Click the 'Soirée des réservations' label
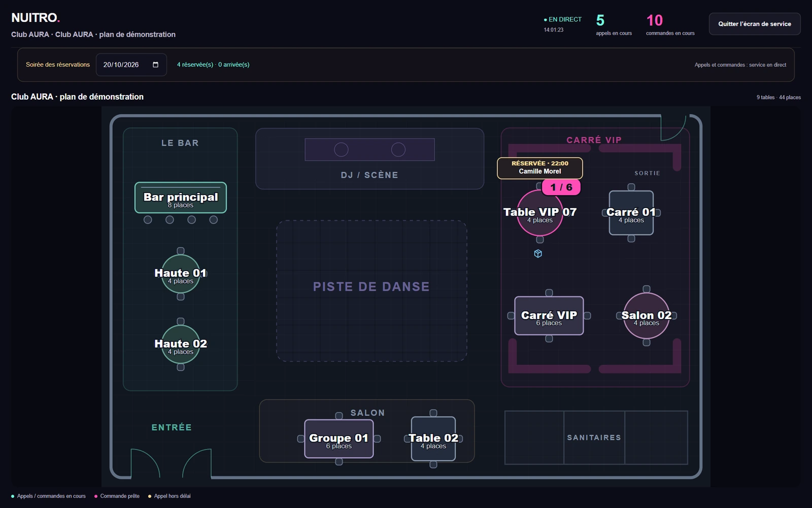This screenshot has width=812, height=508. [58, 65]
